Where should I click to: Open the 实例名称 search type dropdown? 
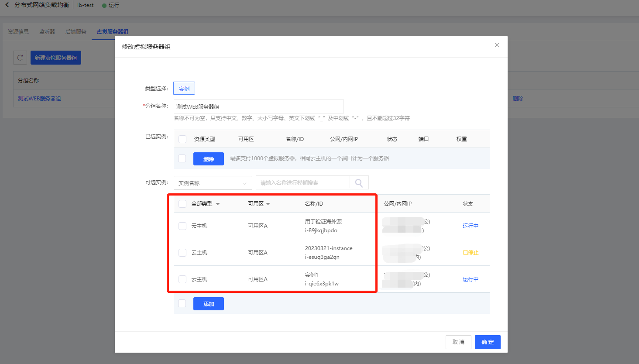(x=213, y=183)
